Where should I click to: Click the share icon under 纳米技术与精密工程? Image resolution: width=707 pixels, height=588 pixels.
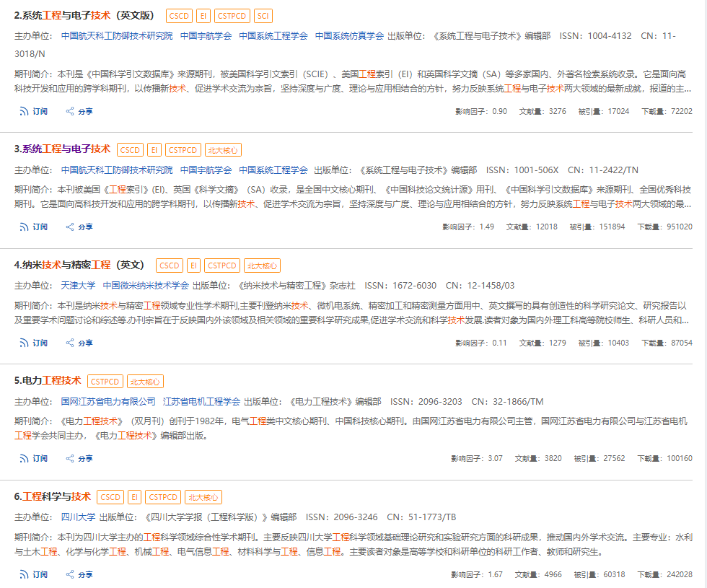coord(70,342)
